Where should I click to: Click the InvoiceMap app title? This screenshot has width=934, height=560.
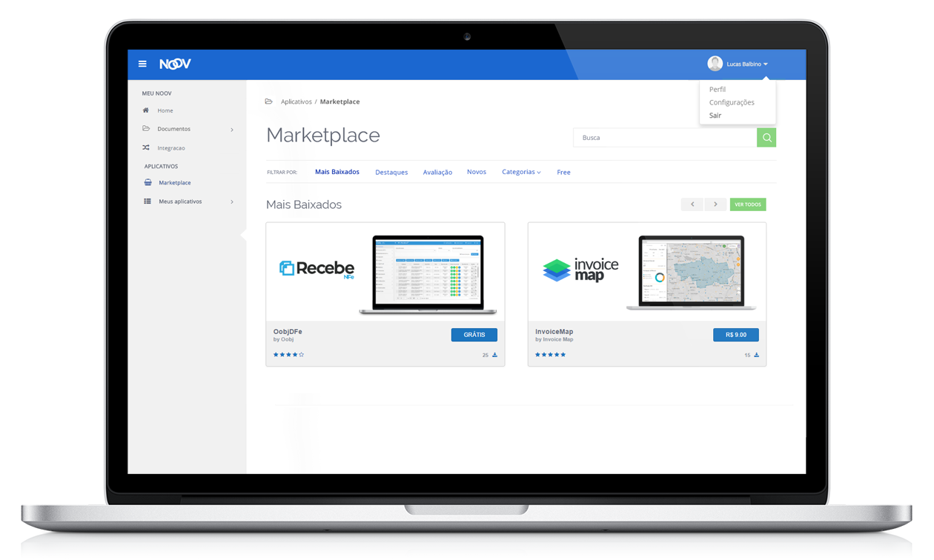[x=554, y=332]
